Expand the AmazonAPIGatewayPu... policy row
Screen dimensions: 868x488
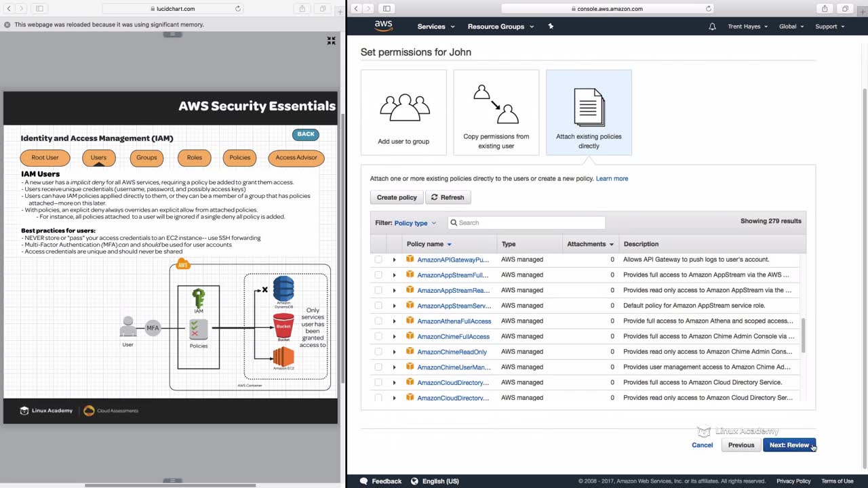coord(394,260)
